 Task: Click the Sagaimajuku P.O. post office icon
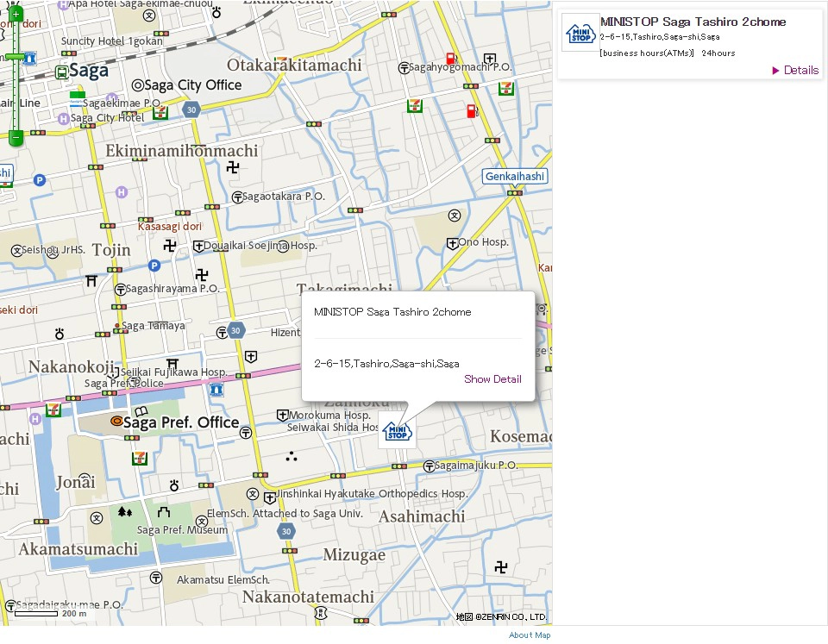(x=429, y=466)
